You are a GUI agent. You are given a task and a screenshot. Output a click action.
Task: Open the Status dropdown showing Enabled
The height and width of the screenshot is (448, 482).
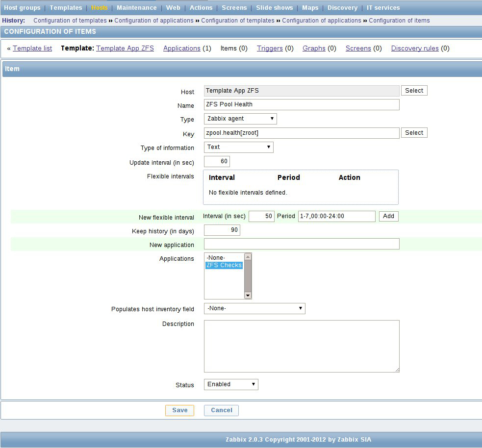pyautogui.click(x=230, y=384)
